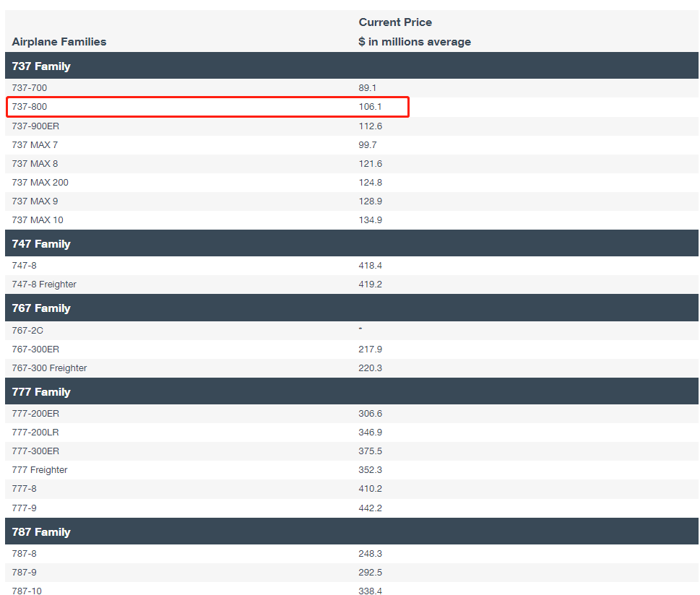The height and width of the screenshot is (595, 700).
Task: Click the 128.9 price value
Action: point(370,201)
